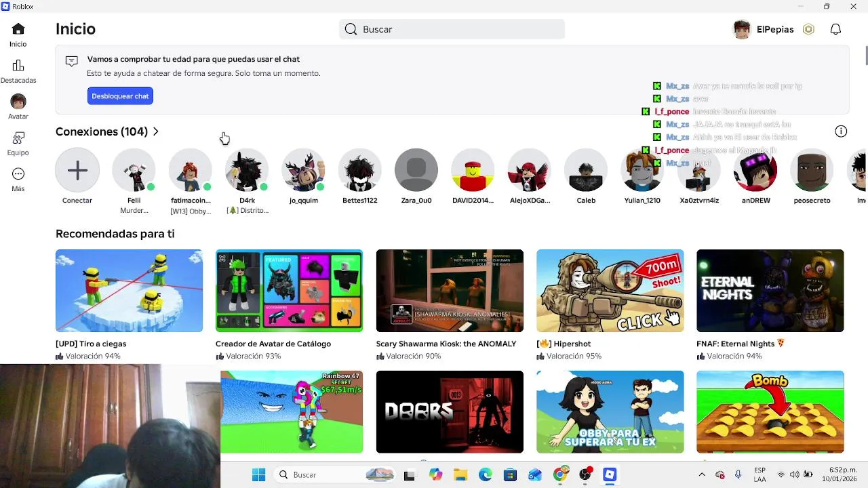868x488 pixels.
Task: Open the Bomb chips game thumbnail
Action: 770,411
